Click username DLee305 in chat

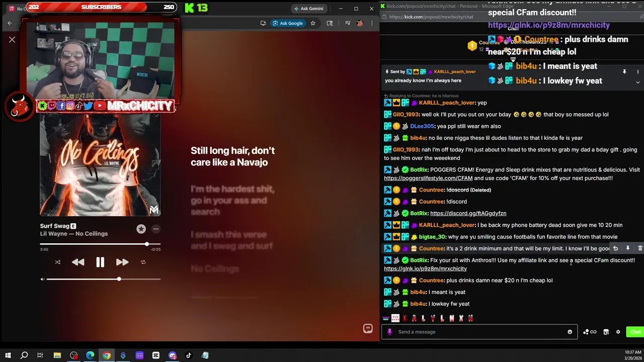[x=422, y=126]
